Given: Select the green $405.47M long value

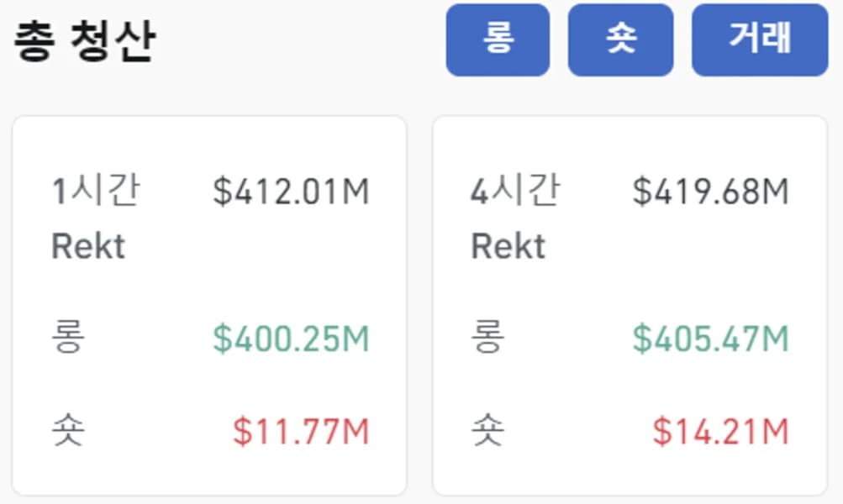Looking at the screenshot, I should (x=710, y=339).
